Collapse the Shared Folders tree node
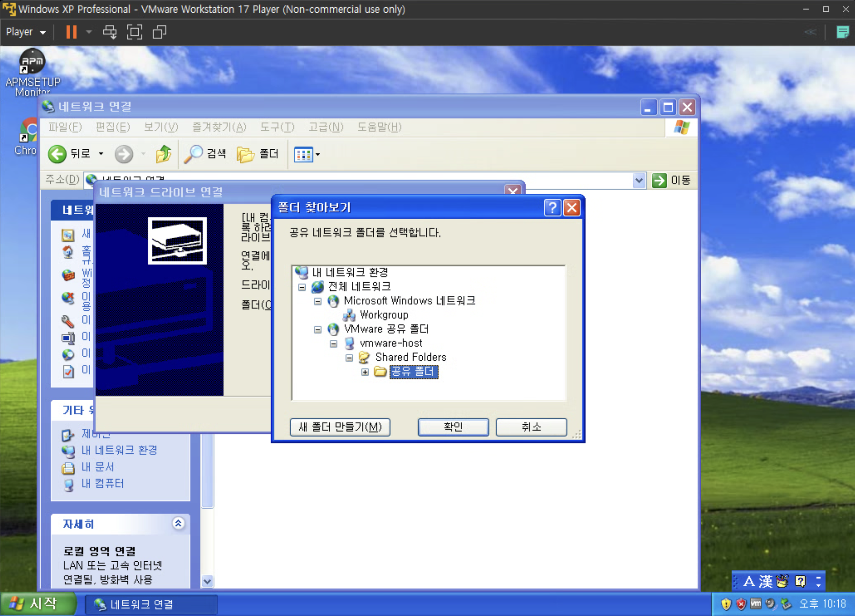 point(349,358)
